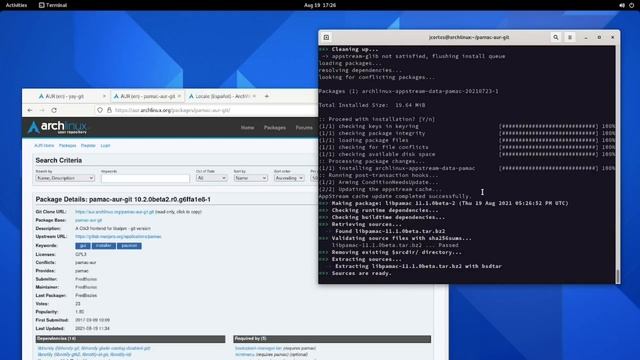This screenshot has width=640, height=360.
Task: Open the Sort order dropdown
Action: [289, 178]
